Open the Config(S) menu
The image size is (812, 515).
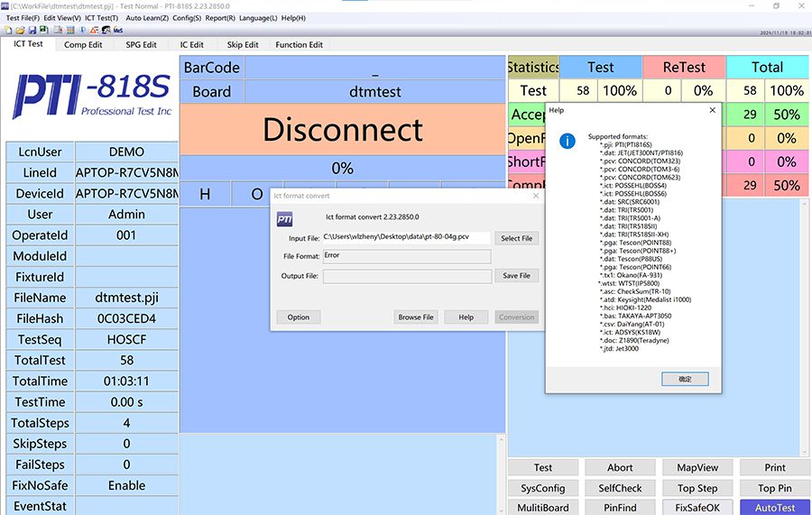coord(187,18)
